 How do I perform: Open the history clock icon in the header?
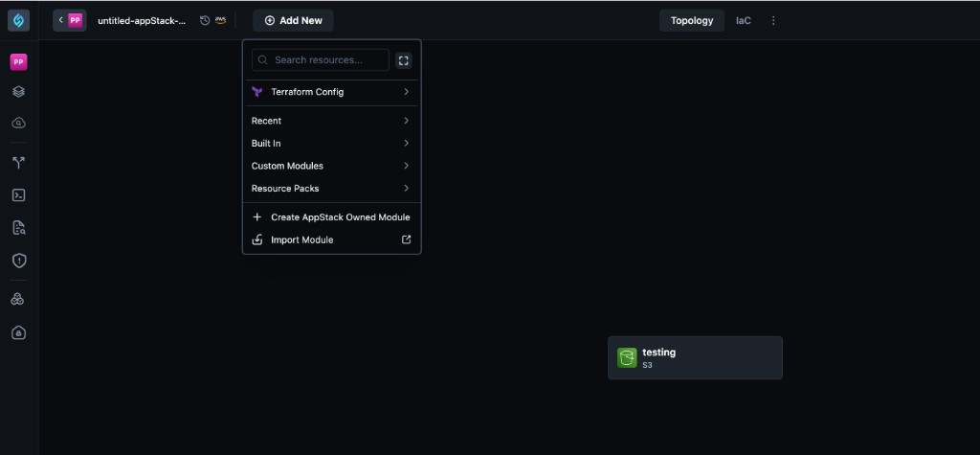pos(205,21)
